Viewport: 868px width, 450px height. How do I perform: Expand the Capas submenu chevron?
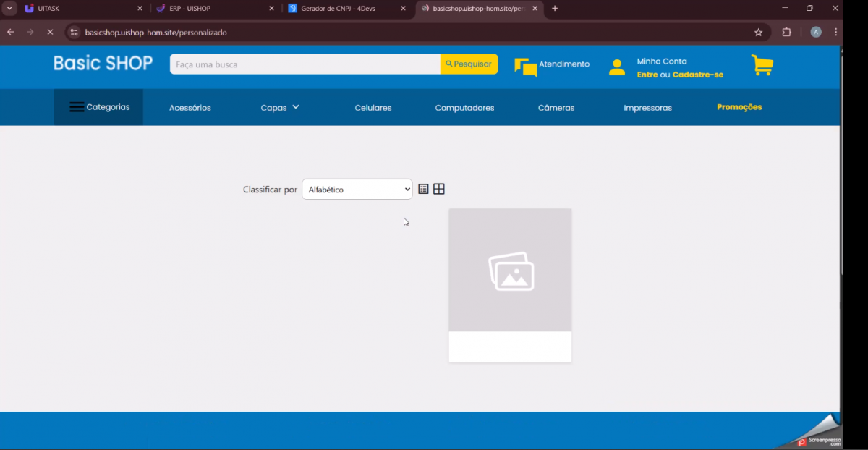295,107
